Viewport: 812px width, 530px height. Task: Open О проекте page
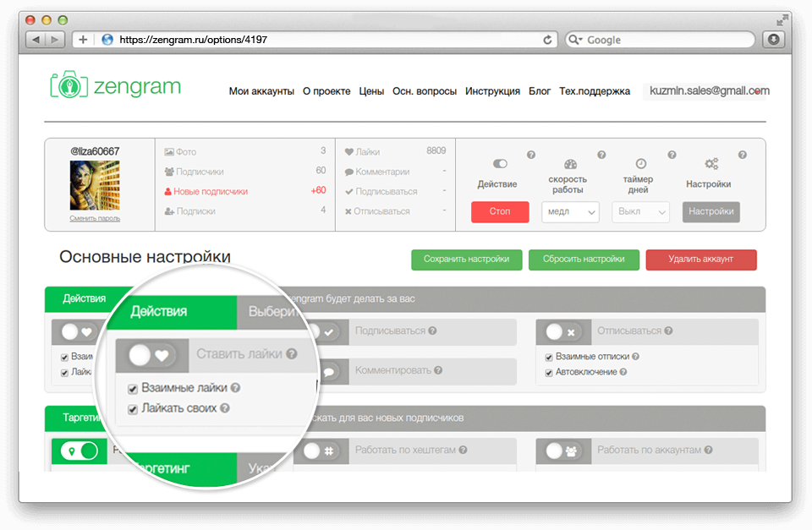(326, 91)
